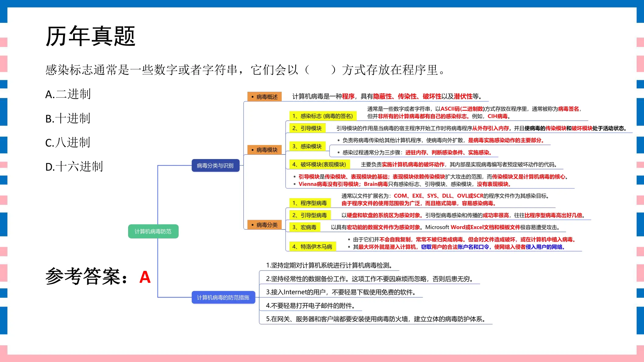Click the orange 病毒分类 node
The height and width of the screenshot is (362, 644).
(264, 225)
